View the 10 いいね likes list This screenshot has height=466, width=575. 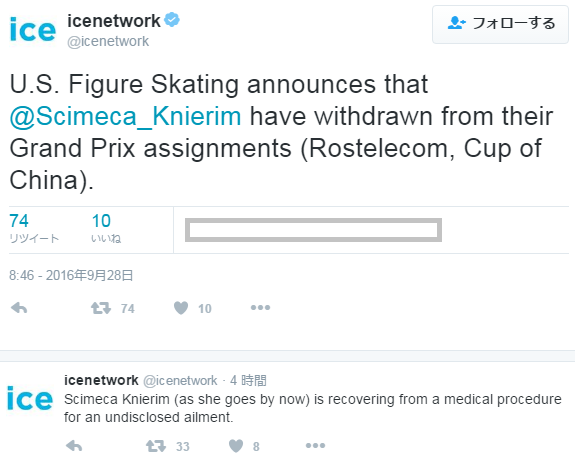(x=106, y=228)
